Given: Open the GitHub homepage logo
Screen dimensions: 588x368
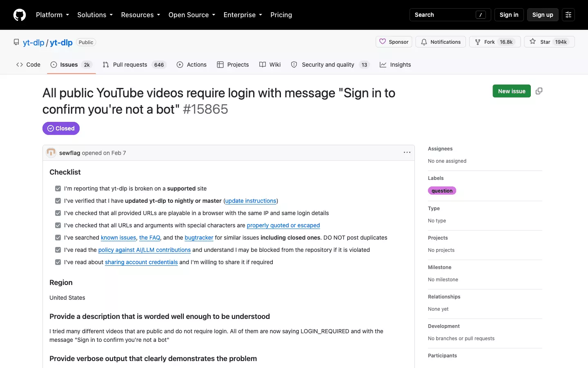Looking at the screenshot, I should coord(20,15).
